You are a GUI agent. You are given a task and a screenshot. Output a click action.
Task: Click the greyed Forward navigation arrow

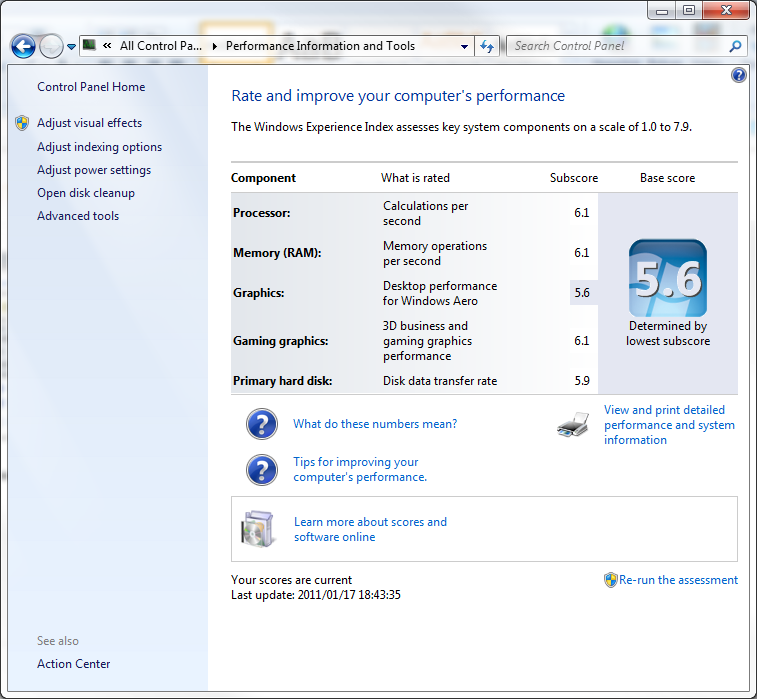pyautogui.click(x=51, y=47)
